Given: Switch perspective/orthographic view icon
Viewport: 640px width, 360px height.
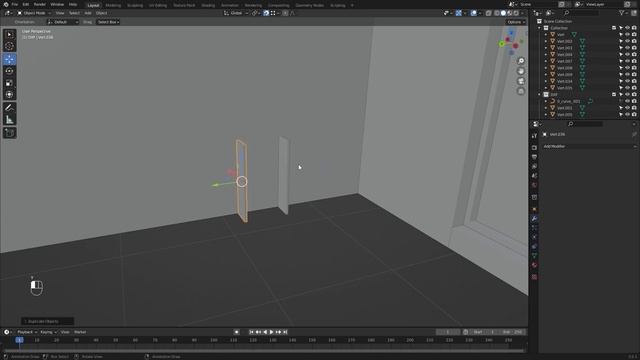Looking at the screenshot, I should 521,91.
